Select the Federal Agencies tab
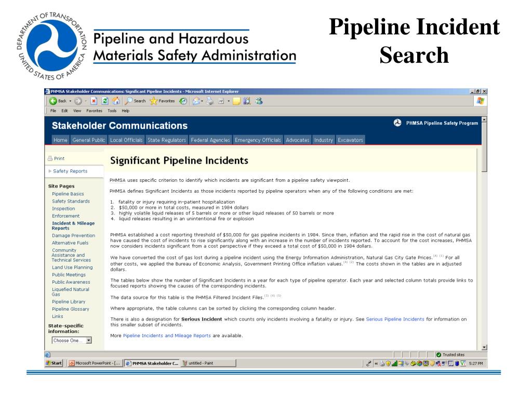 (x=210, y=140)
